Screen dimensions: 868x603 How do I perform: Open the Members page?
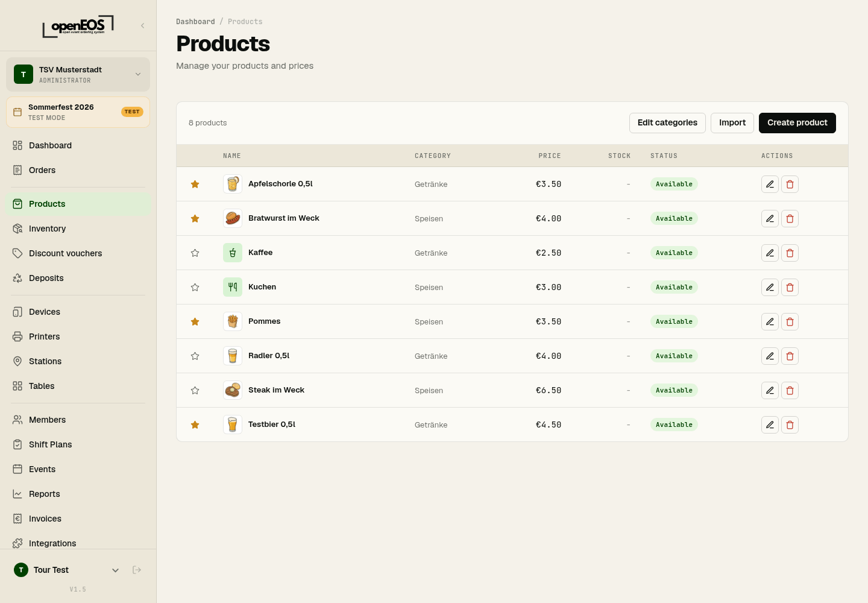pyautogui.click(x=78, y=420)
